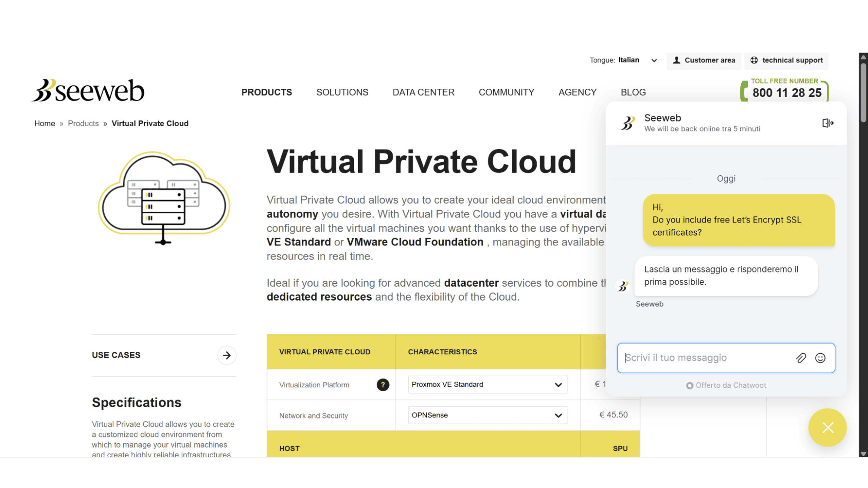Open the AGENCY menu
868x488 pixels.
[x=578, y=92]
